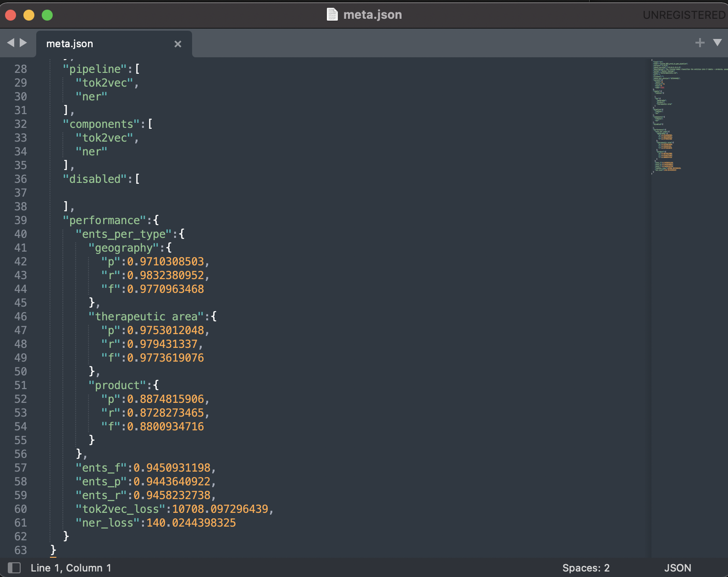Click the "performance" key text

pyautogui.click(x=105, y=220)
